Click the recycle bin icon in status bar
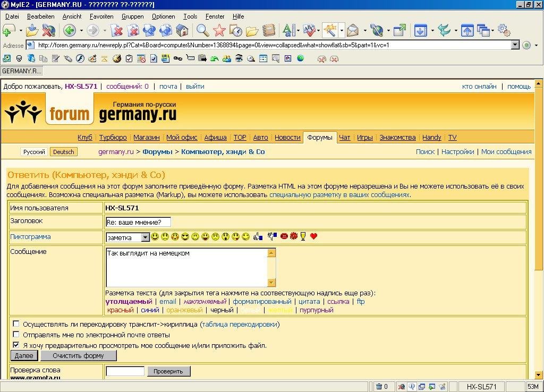Image resolution: width=544 pixels, height=392 pixels. [379, 387]
